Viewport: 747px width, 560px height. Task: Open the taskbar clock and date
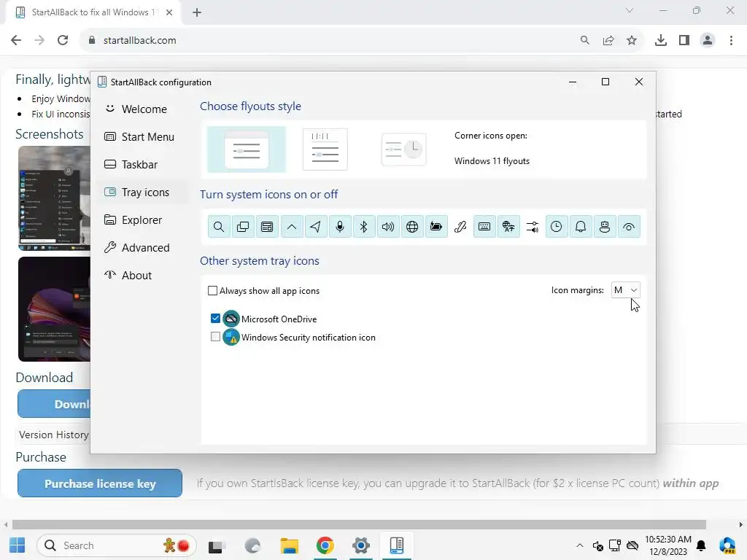tap(668, 545)
